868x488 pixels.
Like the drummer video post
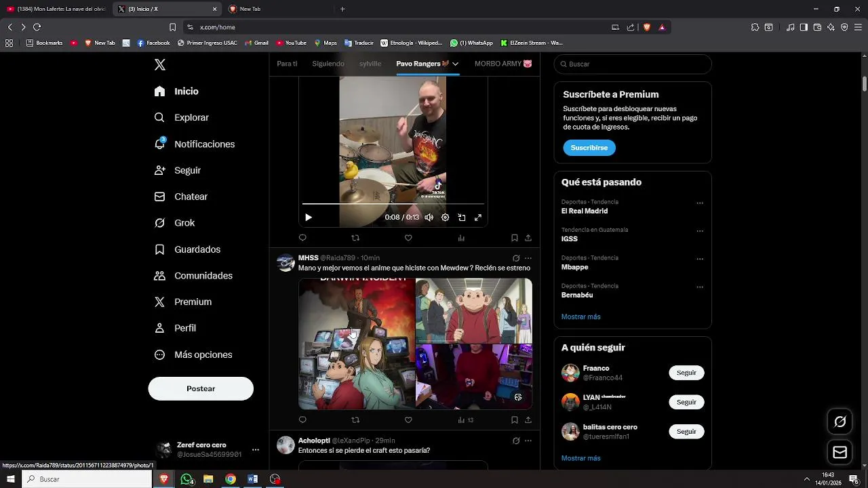408,238
